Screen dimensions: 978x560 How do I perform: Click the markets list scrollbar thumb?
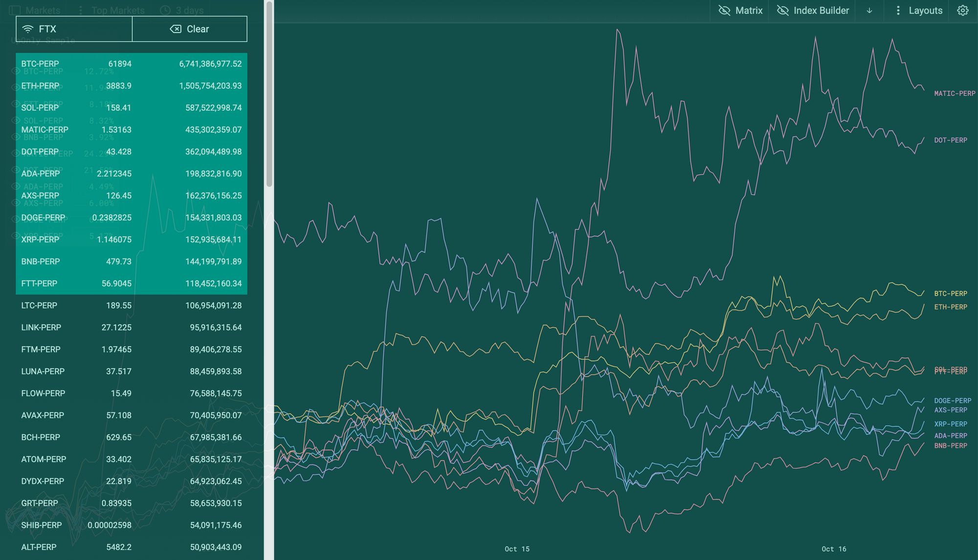269,93
